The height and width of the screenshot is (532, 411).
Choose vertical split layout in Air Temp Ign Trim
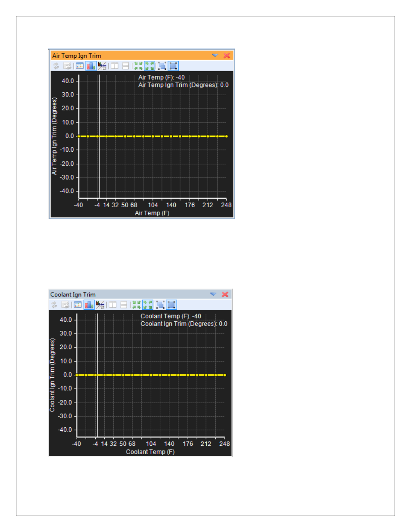pyautogui.click(x=115, y=66)
